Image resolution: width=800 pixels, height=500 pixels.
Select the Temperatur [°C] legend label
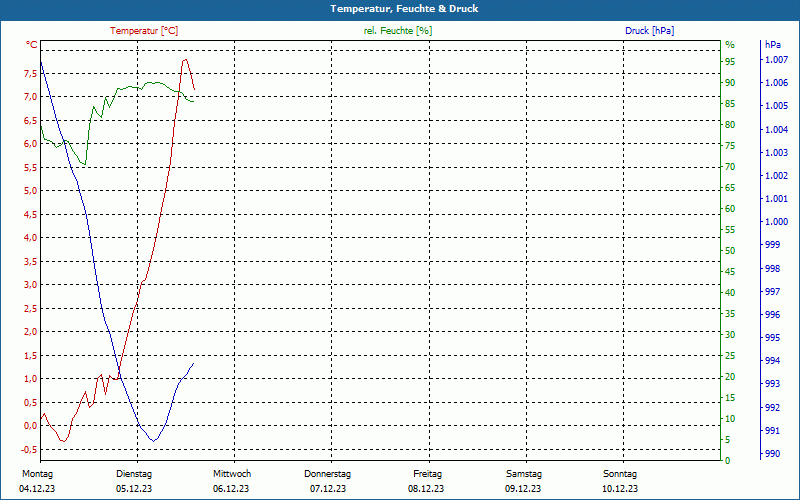(144, 31)
